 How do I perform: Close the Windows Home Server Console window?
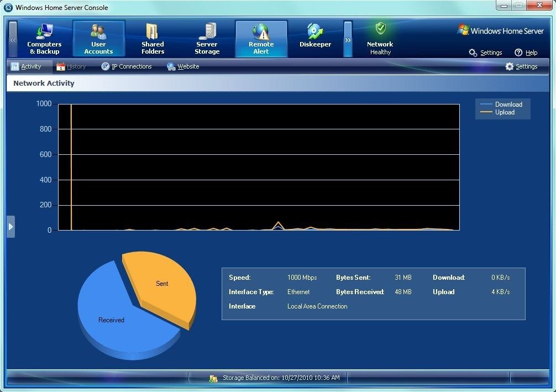click(x=539, y=6)
